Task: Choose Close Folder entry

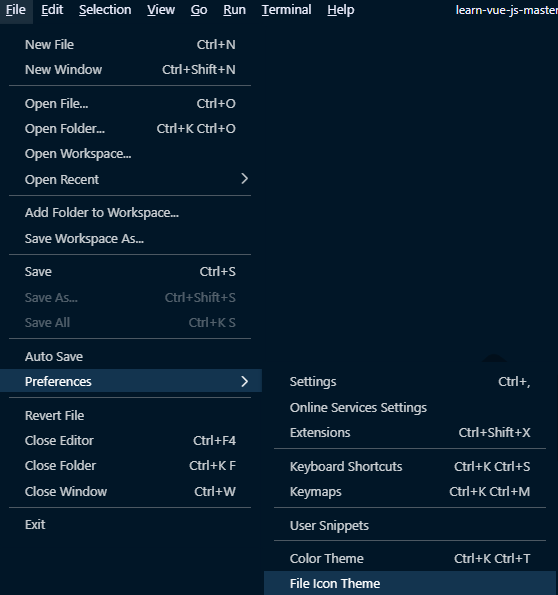Action: pyautogui.click(x=130, y=466)
